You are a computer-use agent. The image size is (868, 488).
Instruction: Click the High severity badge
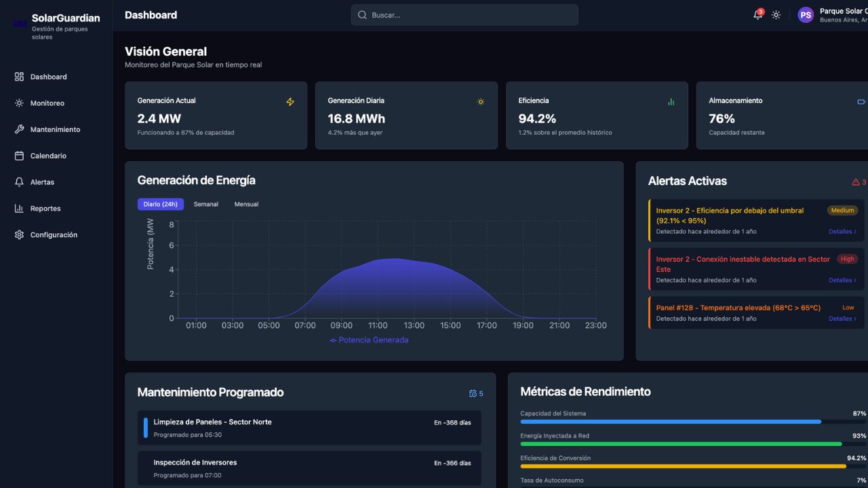[848, 259]
